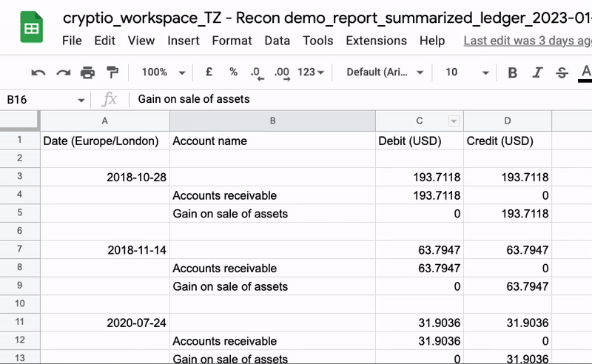This screenshot has height=364, width=592.
Task: Select the 0 debit in row 9
Action: point(420,286)
